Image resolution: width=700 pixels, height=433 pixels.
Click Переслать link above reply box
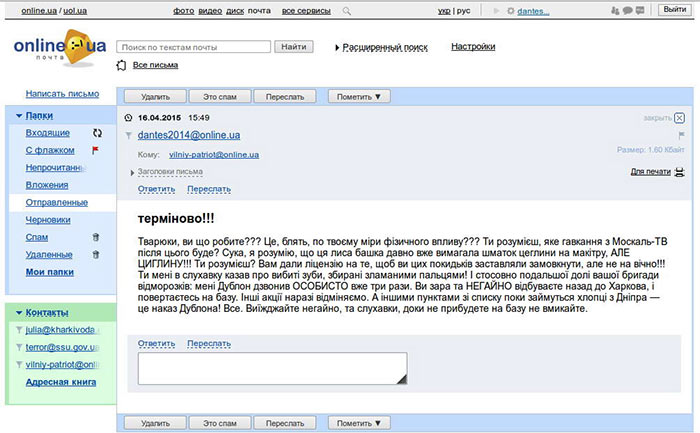209,343
